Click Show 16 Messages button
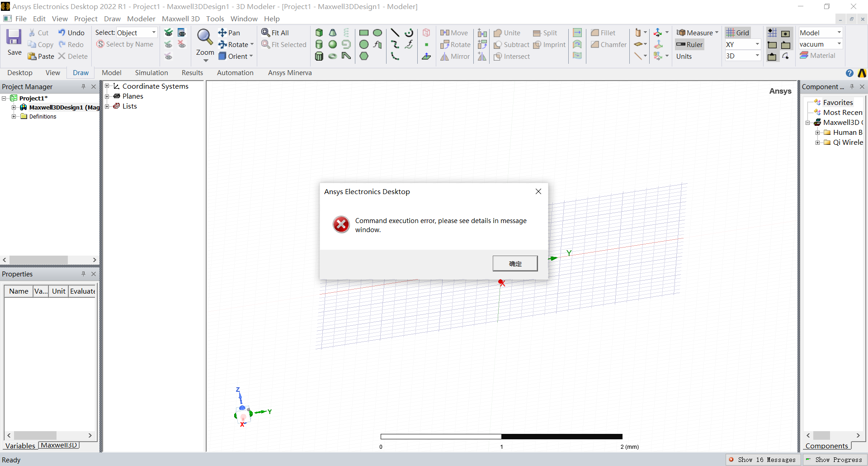The width and height of the screenshot is (868, 466). click(763, 460)
